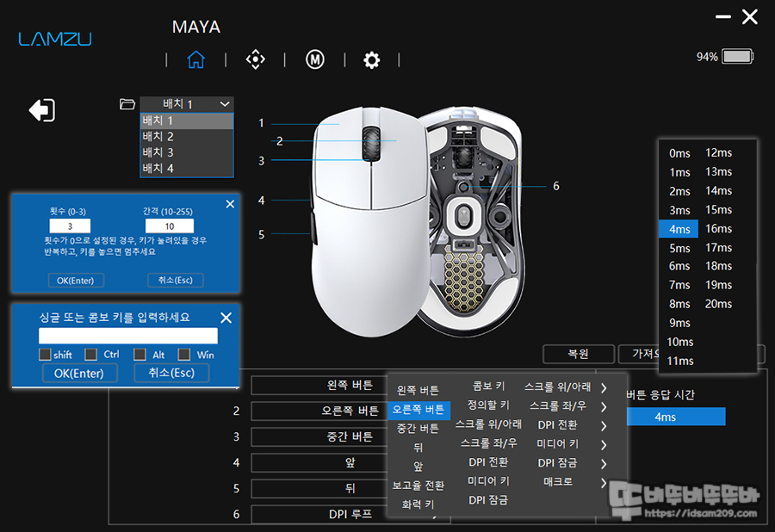
Task: Choose 콤보 키 menu entry
Action: tap(488, 386)
